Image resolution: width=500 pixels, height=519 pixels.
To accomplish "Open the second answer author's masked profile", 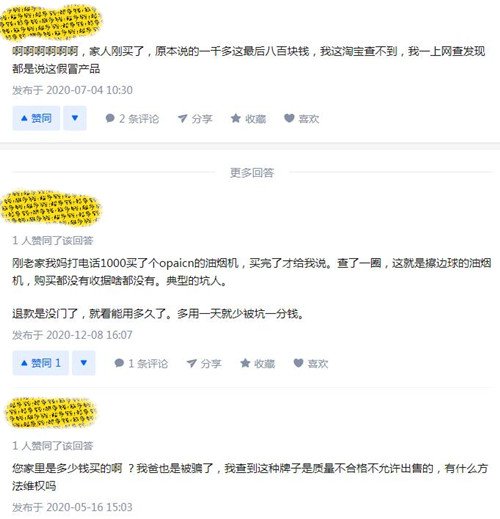I will point(51,208).
